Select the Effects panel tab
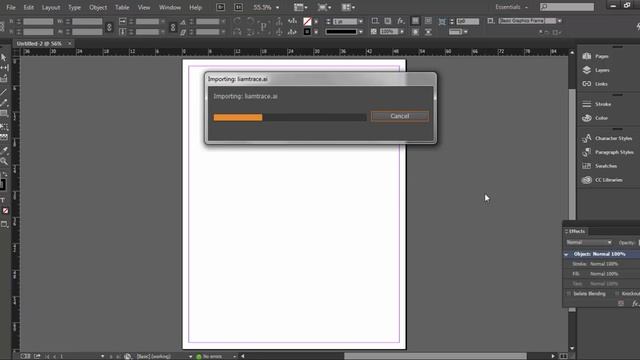 click(x=577, y=231)
